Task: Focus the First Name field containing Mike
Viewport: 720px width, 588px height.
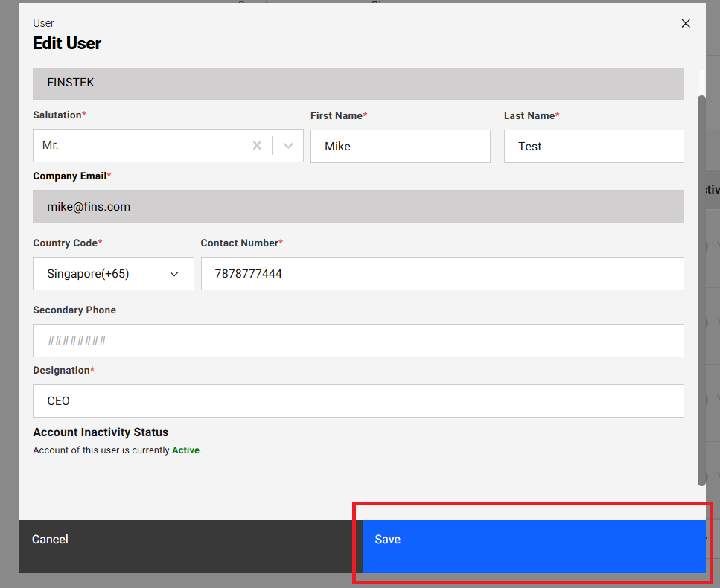Action: [400, 147]
